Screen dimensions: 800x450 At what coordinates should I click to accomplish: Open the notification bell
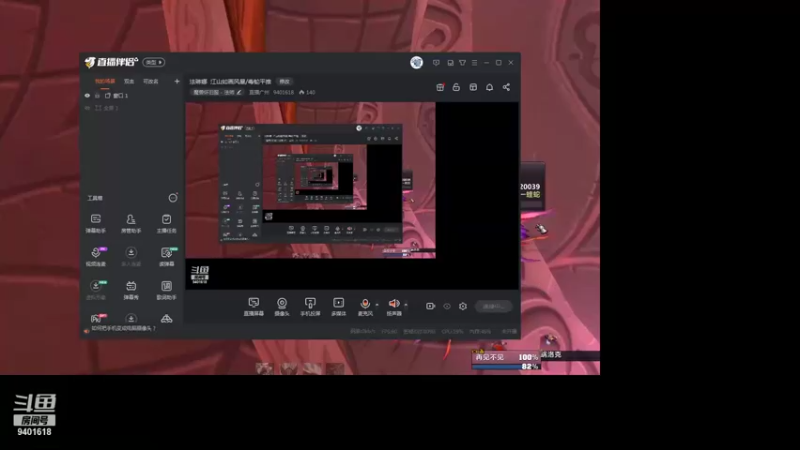(489, 87)
